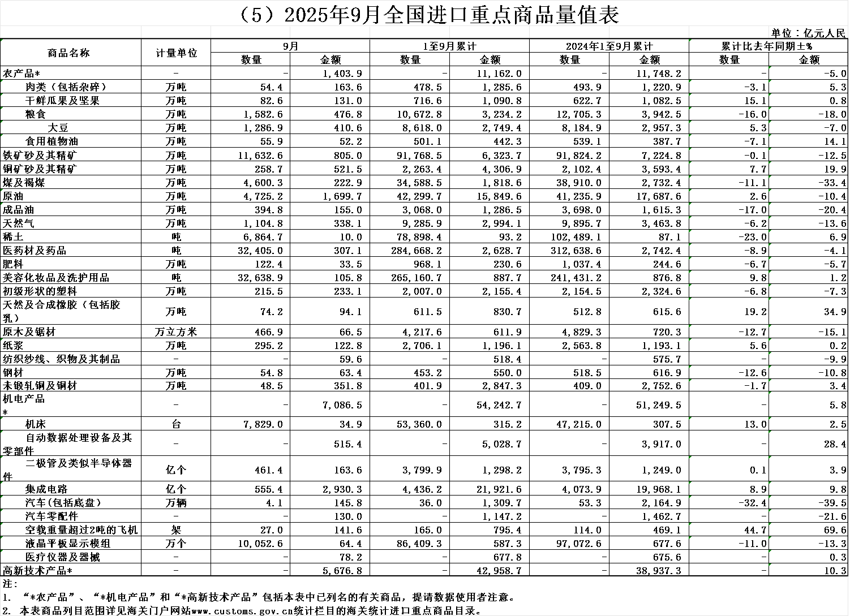Image resolution: width=850 pixels, height=616 pixels.
Task: Select the third column header cell
Action: (x=250, y=32)
